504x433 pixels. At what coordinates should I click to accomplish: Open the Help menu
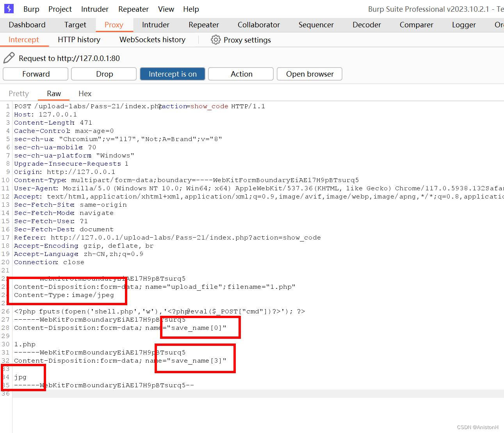pyautogui.click(x=191, y=9)
